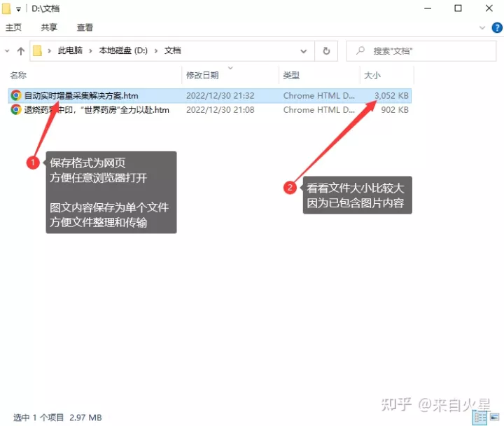Sort by 类型 column header

pyautogui.click(x=291, y=75)
